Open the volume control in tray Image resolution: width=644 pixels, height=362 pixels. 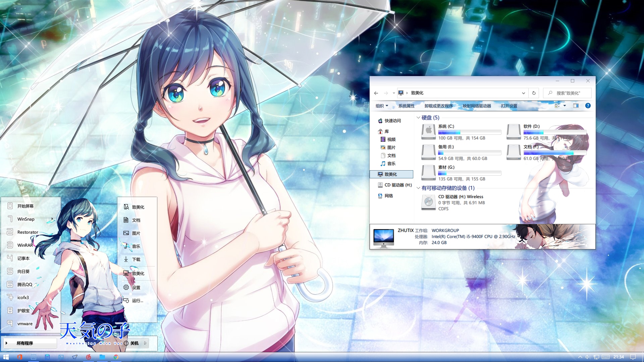coord(588,357)
